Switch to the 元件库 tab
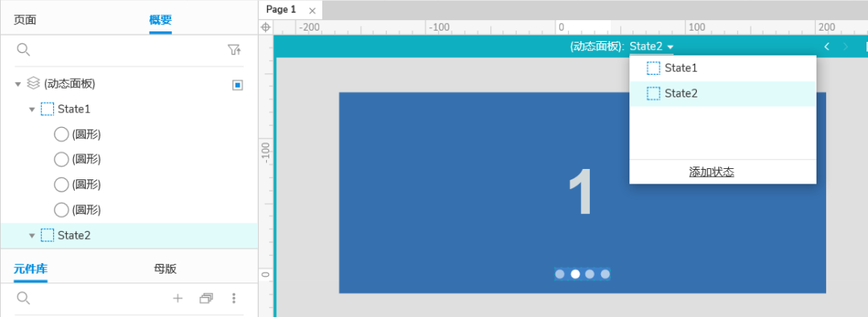This screenshot has height=317, width=868. [x=31, y=270]
